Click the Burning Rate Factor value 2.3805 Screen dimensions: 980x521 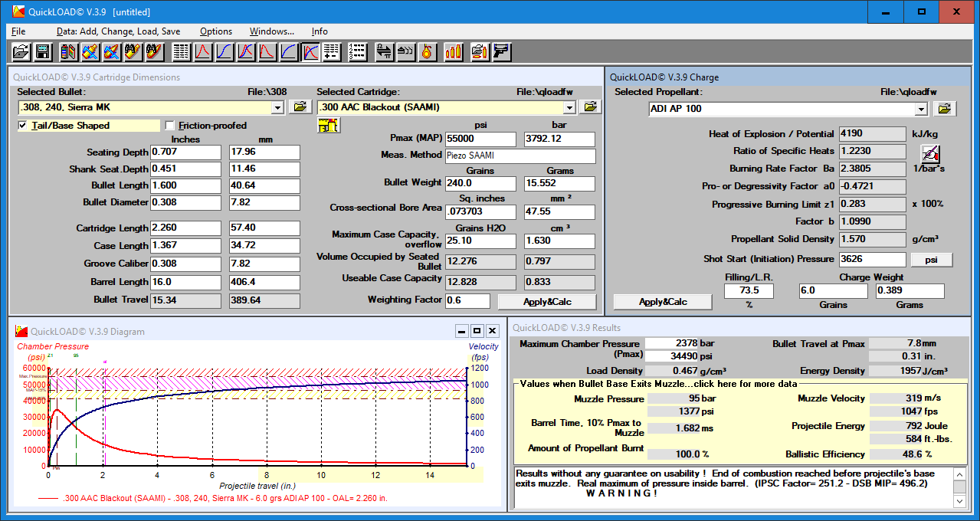pos(873,169)
